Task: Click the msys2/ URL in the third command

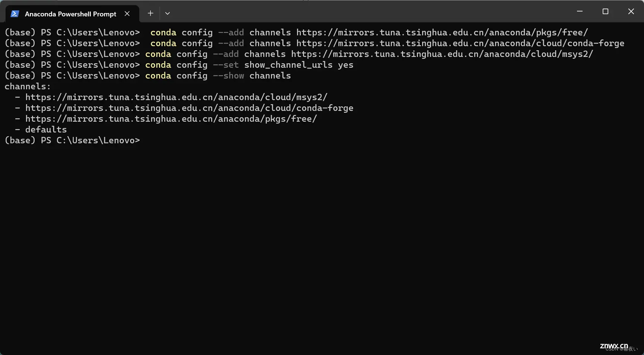Action: pos(442,54)
